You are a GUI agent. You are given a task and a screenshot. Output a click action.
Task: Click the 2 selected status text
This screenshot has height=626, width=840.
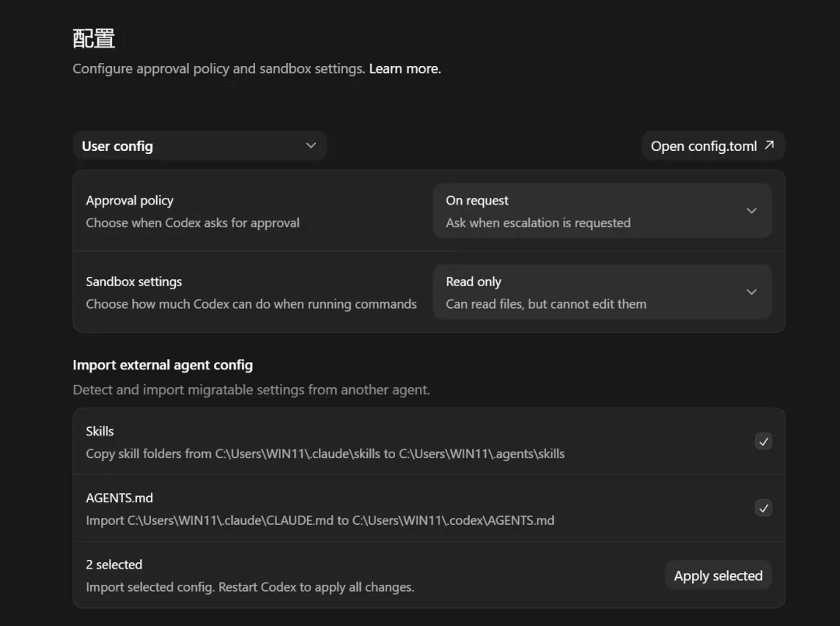click(x=114, y=565)
